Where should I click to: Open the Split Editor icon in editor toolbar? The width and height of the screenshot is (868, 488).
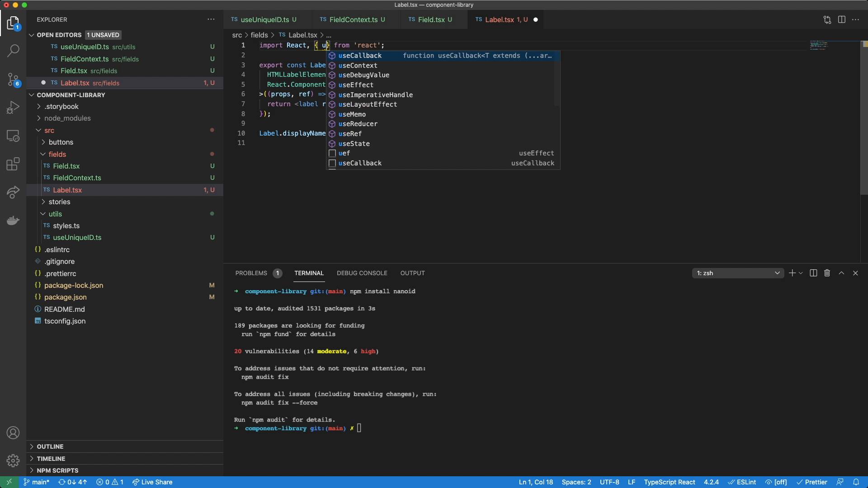[x=842, y=19]
